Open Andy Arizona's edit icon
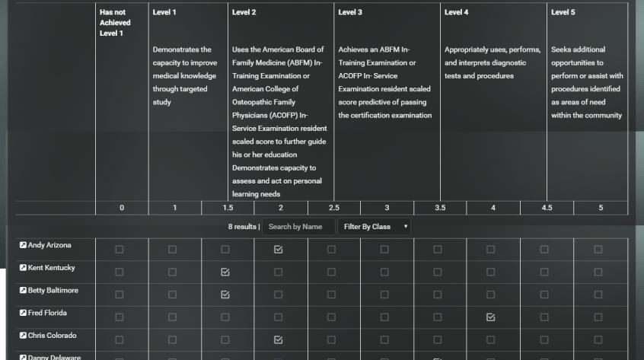The width and height of the screenshot is (644, 360). (x=23, y=245)
